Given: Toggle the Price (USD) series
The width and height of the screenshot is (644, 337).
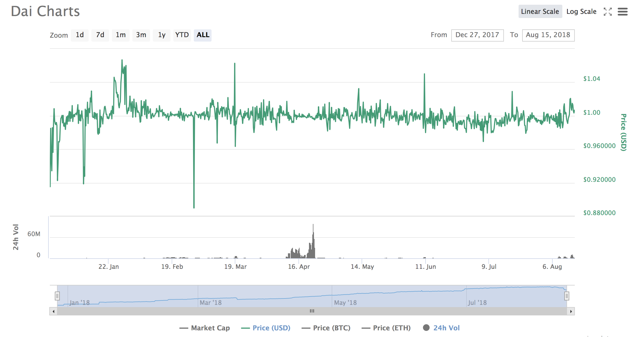Looking at the screenshot, I should [x=266, y=328].
